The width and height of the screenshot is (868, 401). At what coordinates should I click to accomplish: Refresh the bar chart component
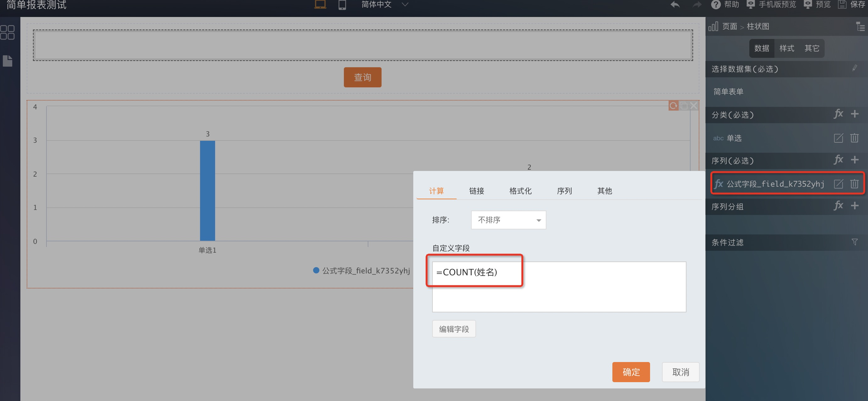pos(673,106)
